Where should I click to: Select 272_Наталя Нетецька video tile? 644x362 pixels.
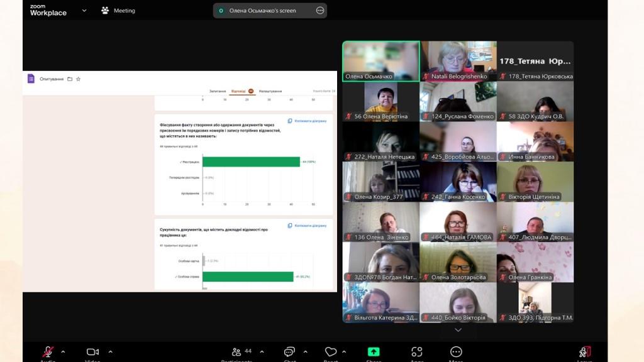381,141
